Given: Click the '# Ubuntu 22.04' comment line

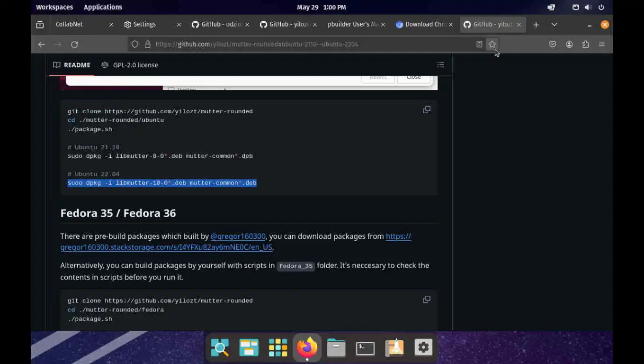Looking at the screenshot, I should 93,174.
